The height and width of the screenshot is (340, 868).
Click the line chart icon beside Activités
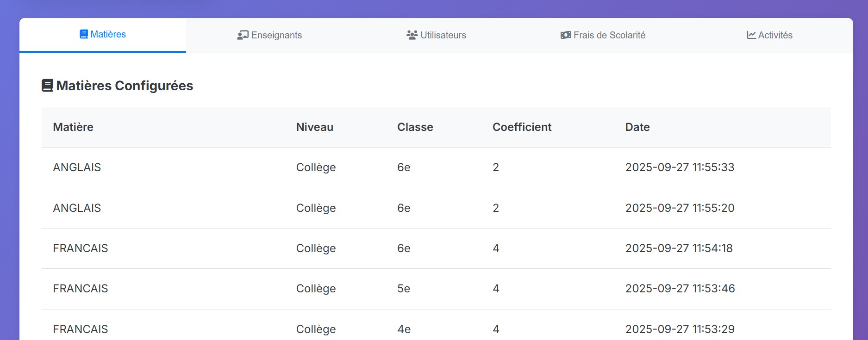click(x=751, y=35)
